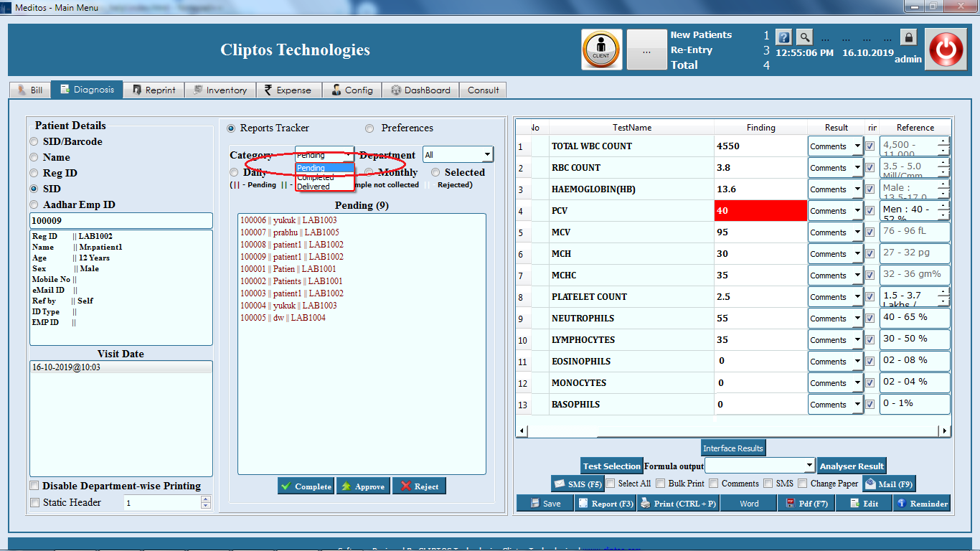Click the Analyser Result button

852,466
